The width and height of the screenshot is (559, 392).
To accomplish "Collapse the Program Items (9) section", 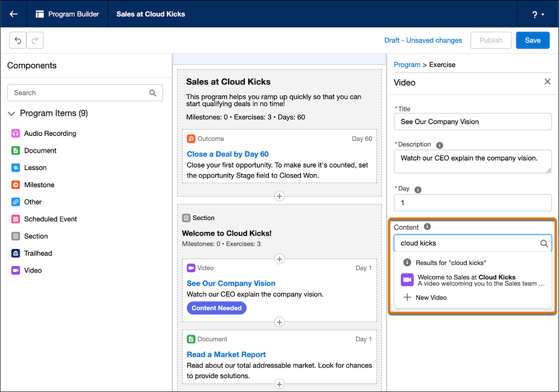I will coord(11,113).
